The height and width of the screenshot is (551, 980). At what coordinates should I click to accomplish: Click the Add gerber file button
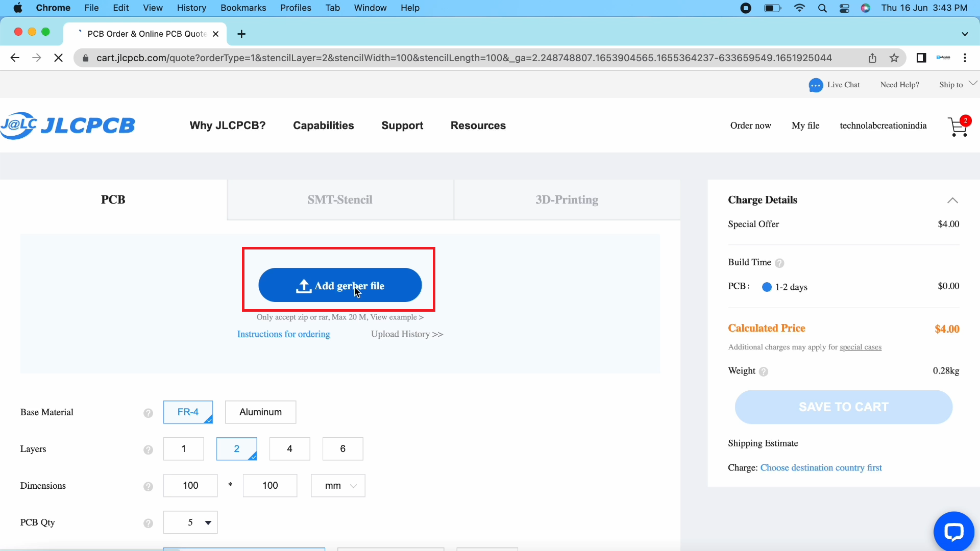pyautogui.click(x=340, y=285)
